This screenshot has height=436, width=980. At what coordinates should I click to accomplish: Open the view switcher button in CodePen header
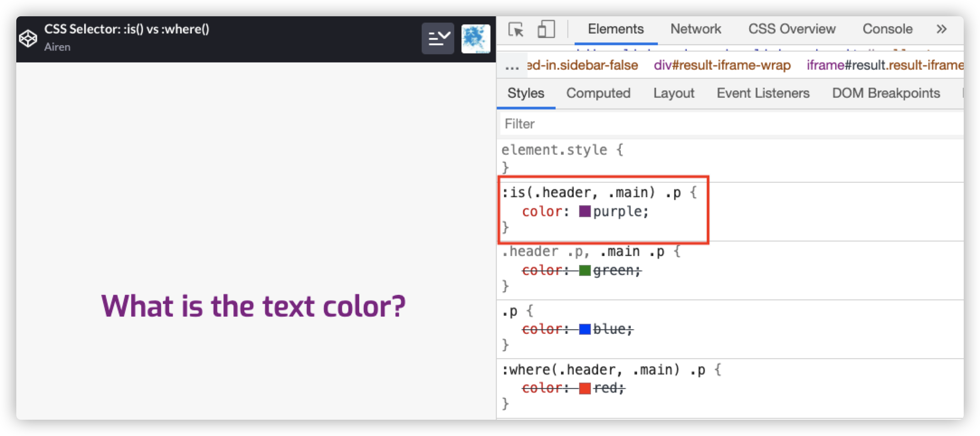[438, 38]
